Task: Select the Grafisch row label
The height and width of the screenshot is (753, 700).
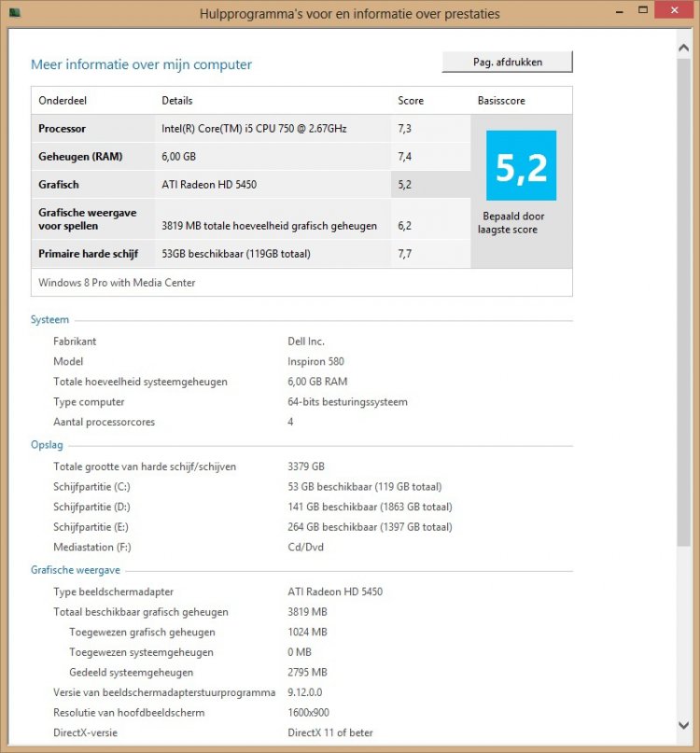Action: [59, 185]
